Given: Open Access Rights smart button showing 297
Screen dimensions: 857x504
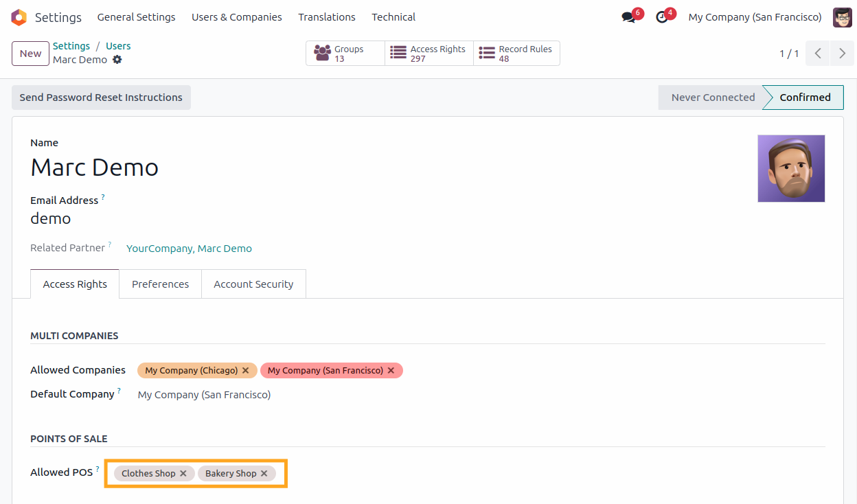Looking at the screenshot, I should (429, 54).
